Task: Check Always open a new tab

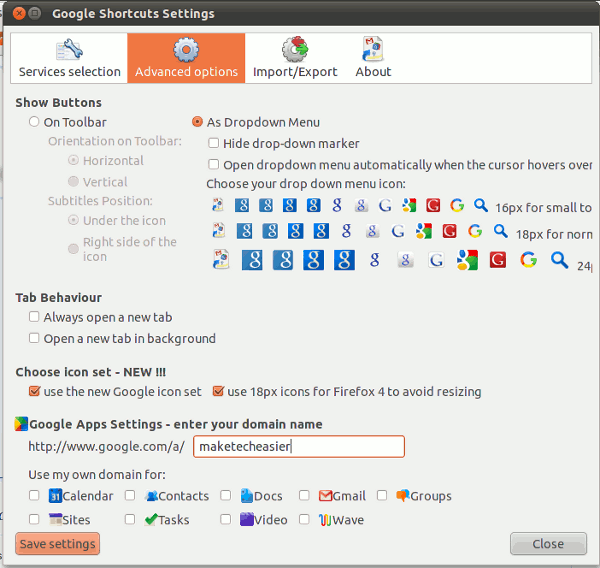Action: pos(34,317)
